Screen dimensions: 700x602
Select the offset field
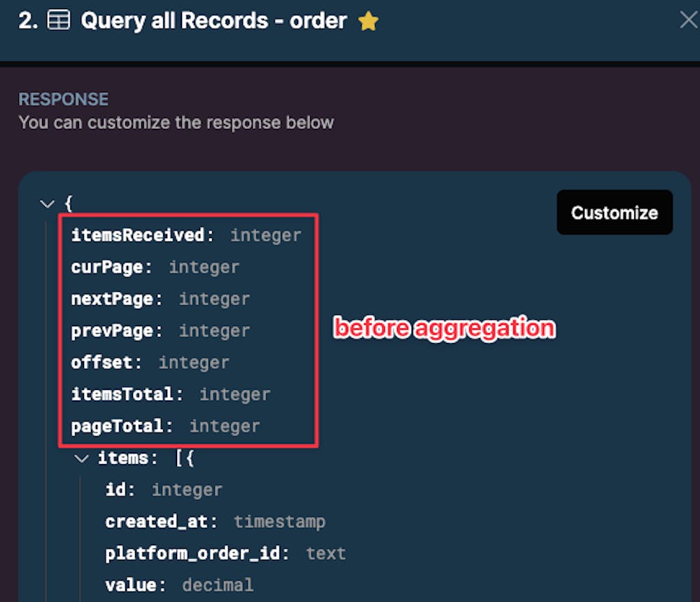[x=150, y=363]
